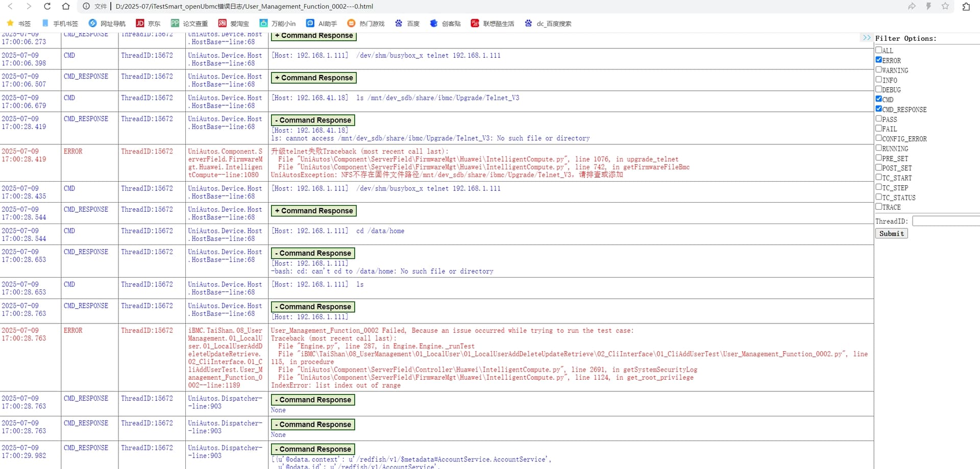The image size is (980, 469).
Task: Collapse the filter panel with the >> arrows
Action: click(866, 38)
